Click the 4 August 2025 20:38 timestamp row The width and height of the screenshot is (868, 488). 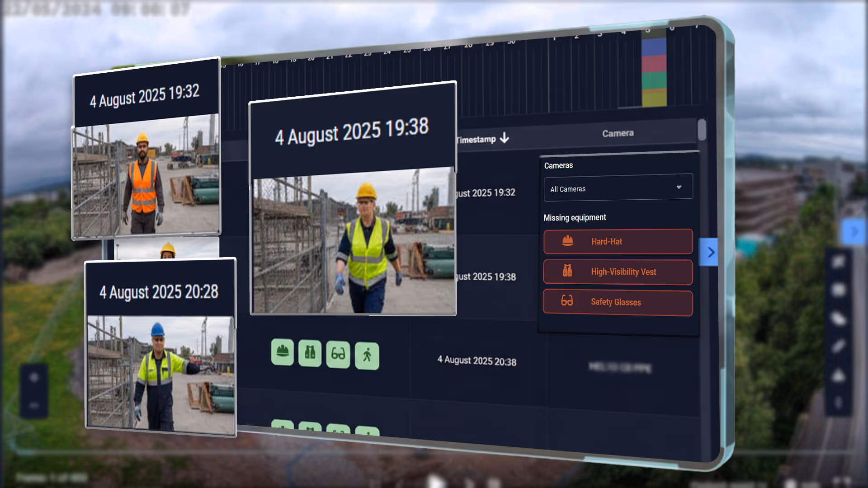point(476,361)
